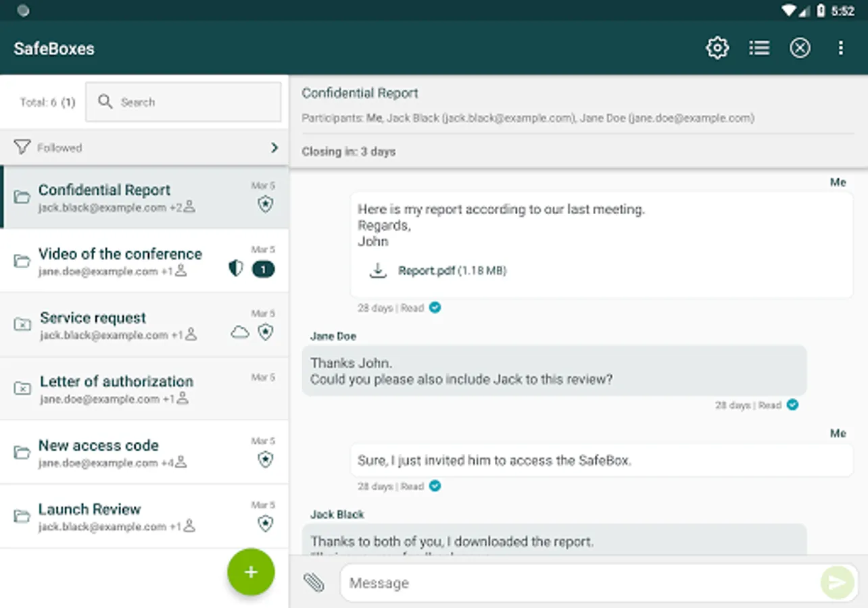Focus the Message input field
This screenshot has width=868, height=608.
pos(578,582)
